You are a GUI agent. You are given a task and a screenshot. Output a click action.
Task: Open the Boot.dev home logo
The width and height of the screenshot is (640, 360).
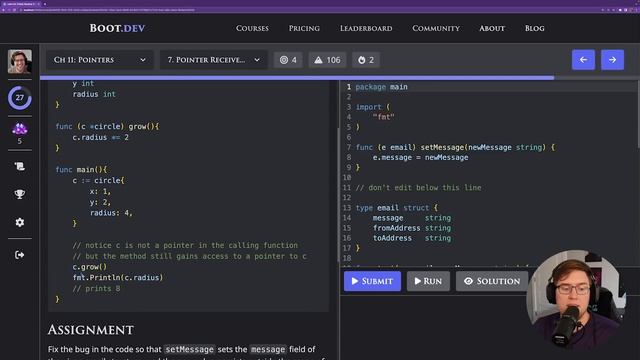tap(117, 28)
